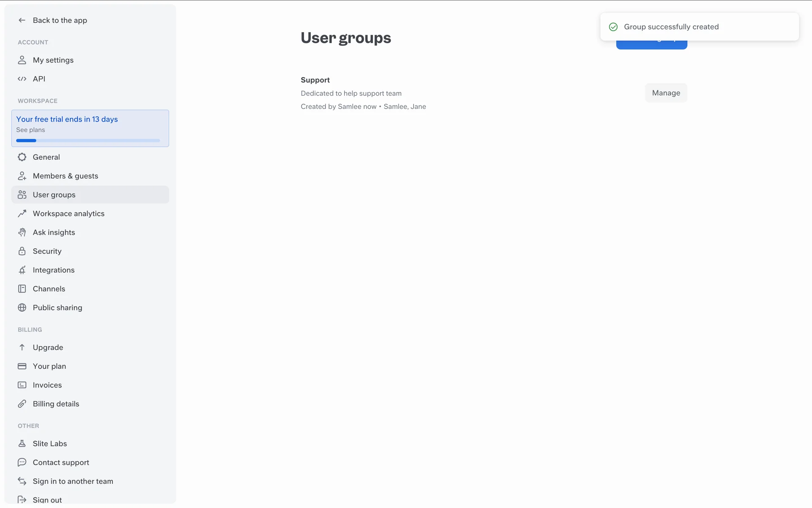The height and width of the screenshot is (508, 812).
Task: Click the Ask insights hand icon
Action: tap(22, 232)
